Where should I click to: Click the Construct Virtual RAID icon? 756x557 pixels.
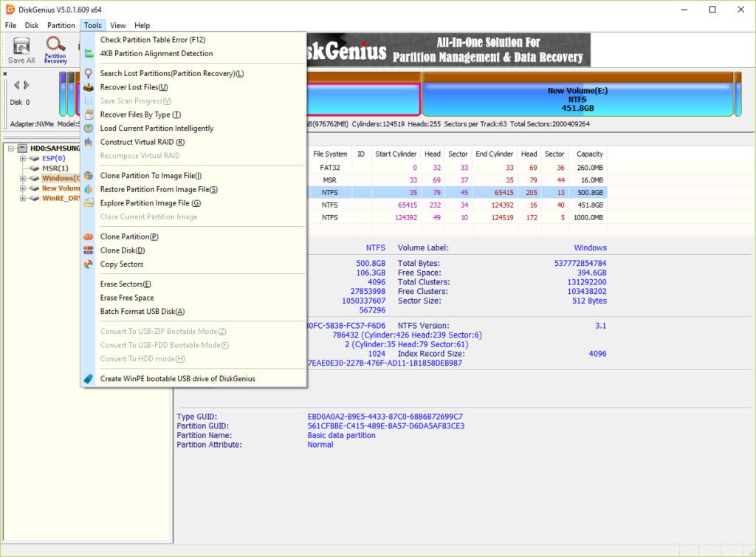coord(89,143)
